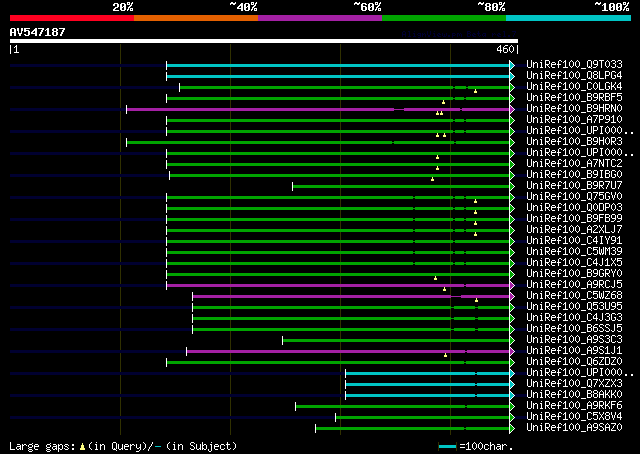
Task: Click the green alignment bar of B9R7U7
Action: coord(401,187)
